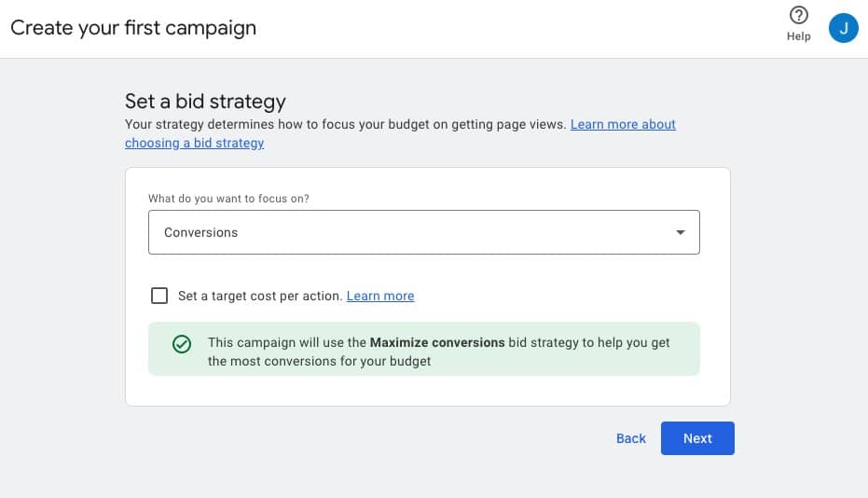Click the Help question mark icon
The height and width of the screenshot is (498, 868).
pyautogui.click(x=798, y=16)
